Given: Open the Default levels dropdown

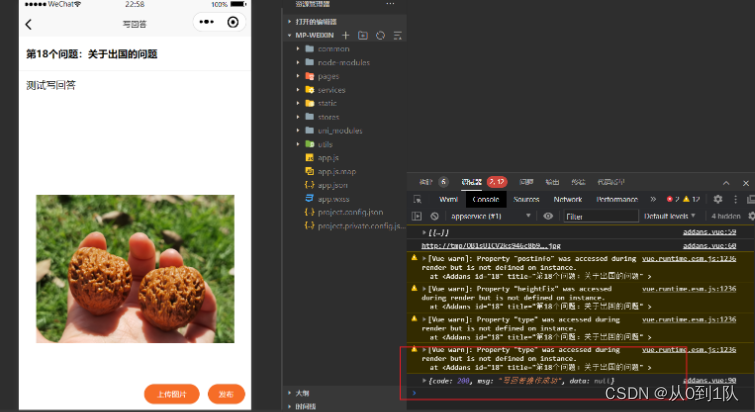Looking at the screenshot, I should 670,216.
